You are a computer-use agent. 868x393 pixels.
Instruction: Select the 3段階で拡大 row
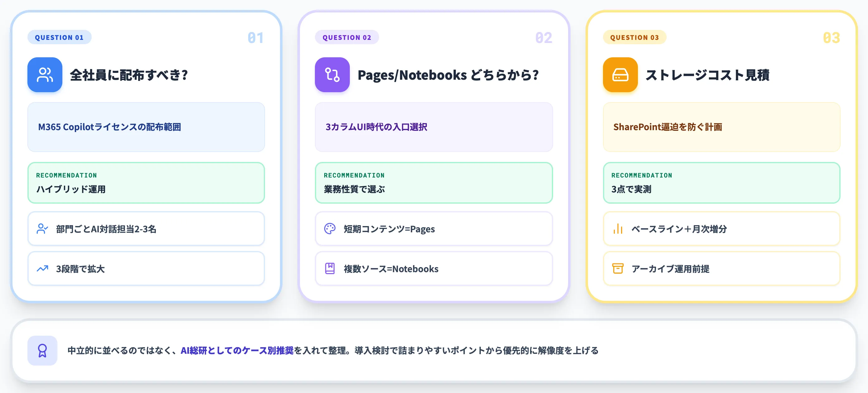pyautogui.click(x=146, y=268)
